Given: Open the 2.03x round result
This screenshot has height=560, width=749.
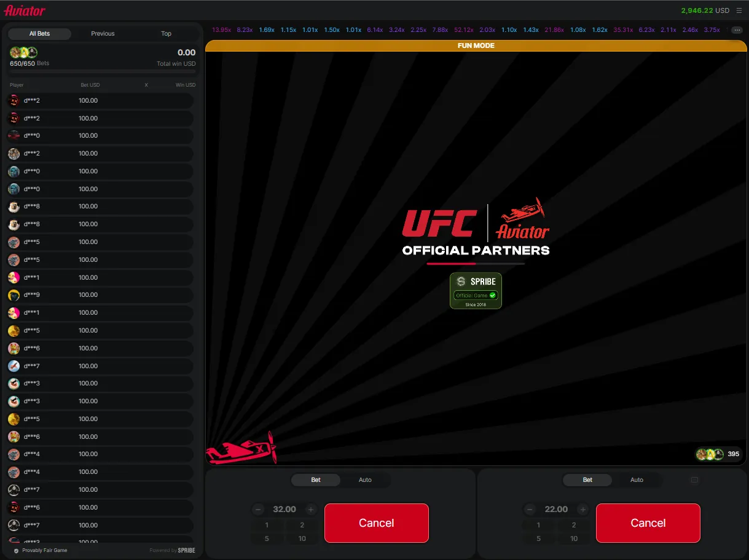Looking at the screenshot, I should click(487, 30).
